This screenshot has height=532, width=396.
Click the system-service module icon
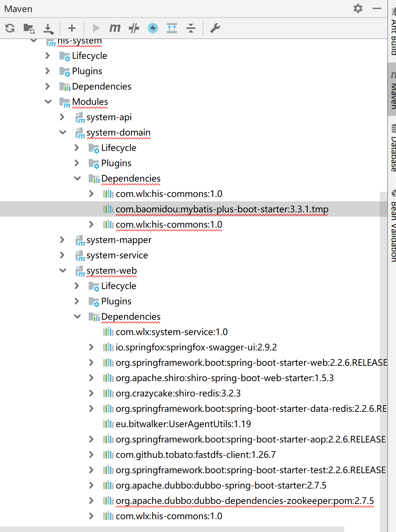tap(80, 256)
